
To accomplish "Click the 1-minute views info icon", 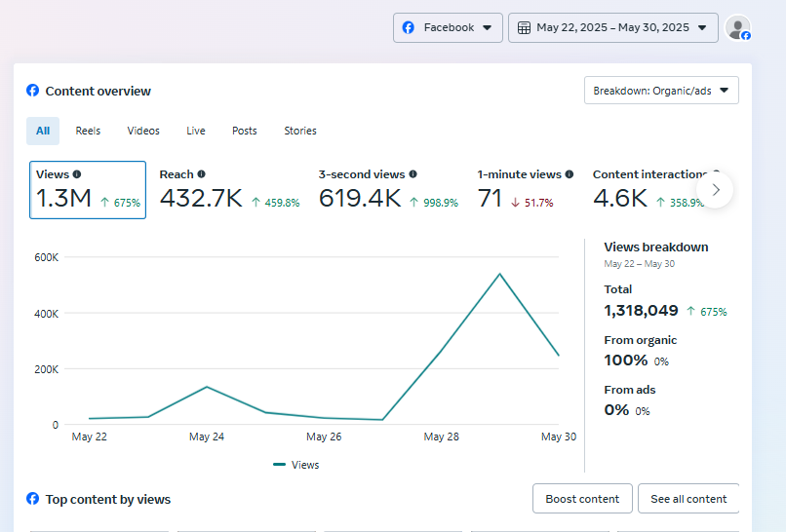I will [570, 174].
